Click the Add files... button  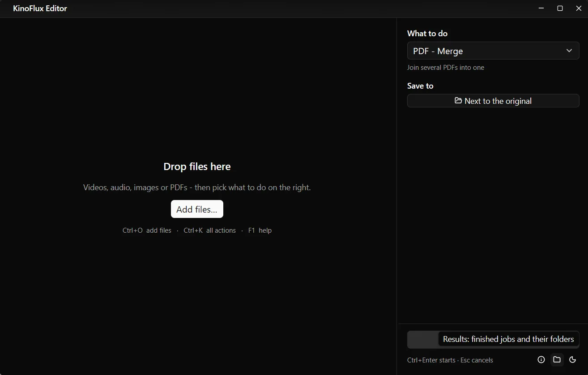(197, 209)
